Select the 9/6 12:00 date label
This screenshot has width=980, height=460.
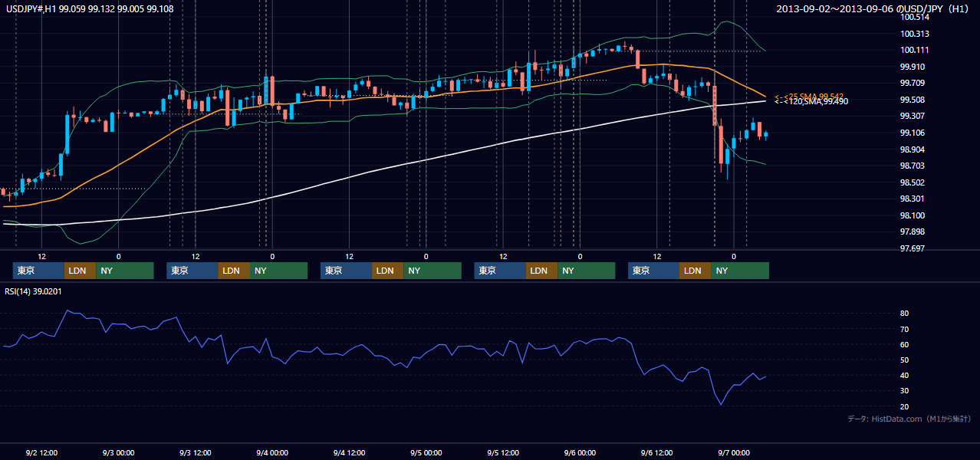point(656,452)
